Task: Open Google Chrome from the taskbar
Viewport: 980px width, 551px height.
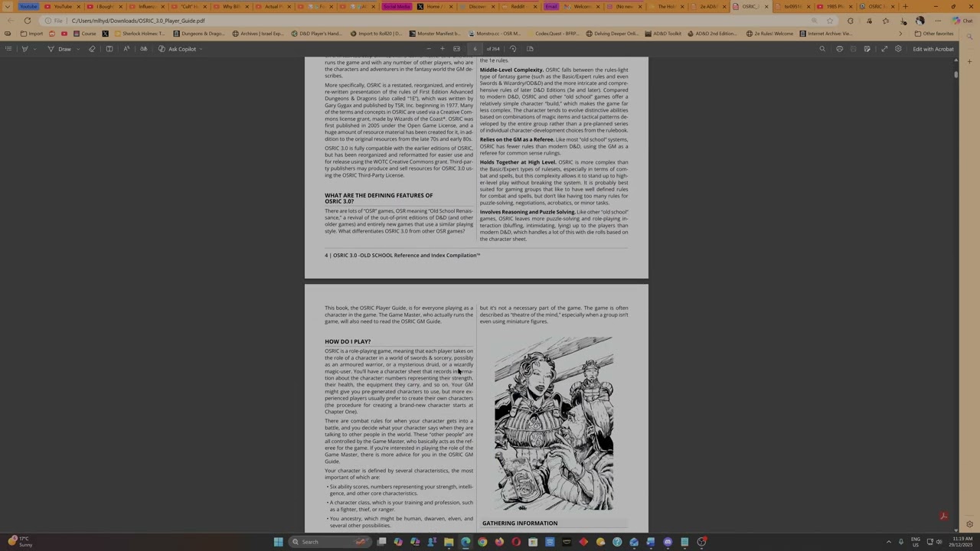Action: pos(482,542)
